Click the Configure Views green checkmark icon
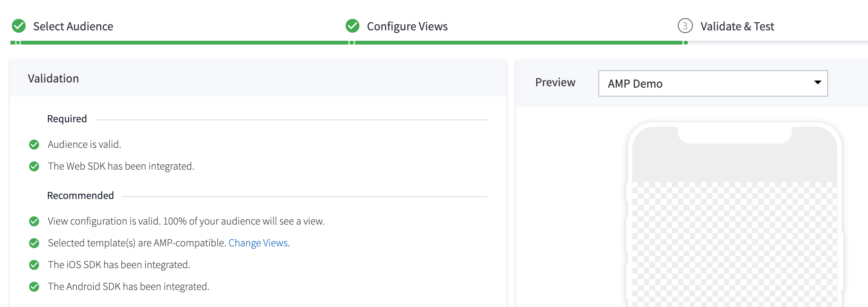 (x=353, y=26)
